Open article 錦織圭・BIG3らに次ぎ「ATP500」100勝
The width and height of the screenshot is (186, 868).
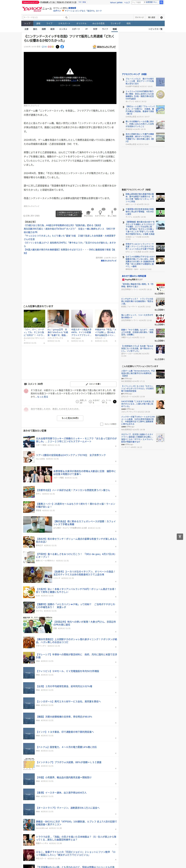(x=76, y=823)
